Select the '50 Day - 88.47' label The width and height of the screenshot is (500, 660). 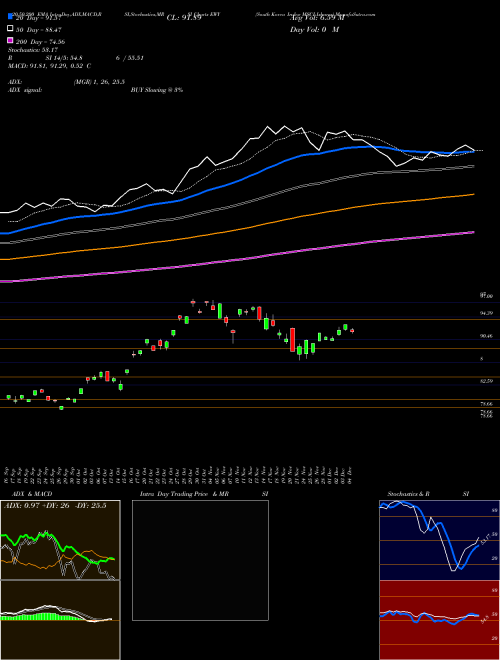[x=38, y=30]
